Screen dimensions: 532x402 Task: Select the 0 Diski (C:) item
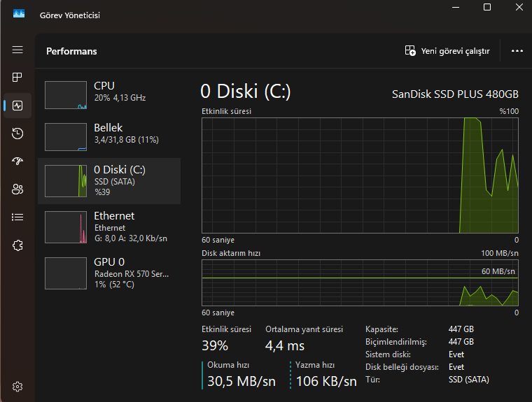[109, 181]
